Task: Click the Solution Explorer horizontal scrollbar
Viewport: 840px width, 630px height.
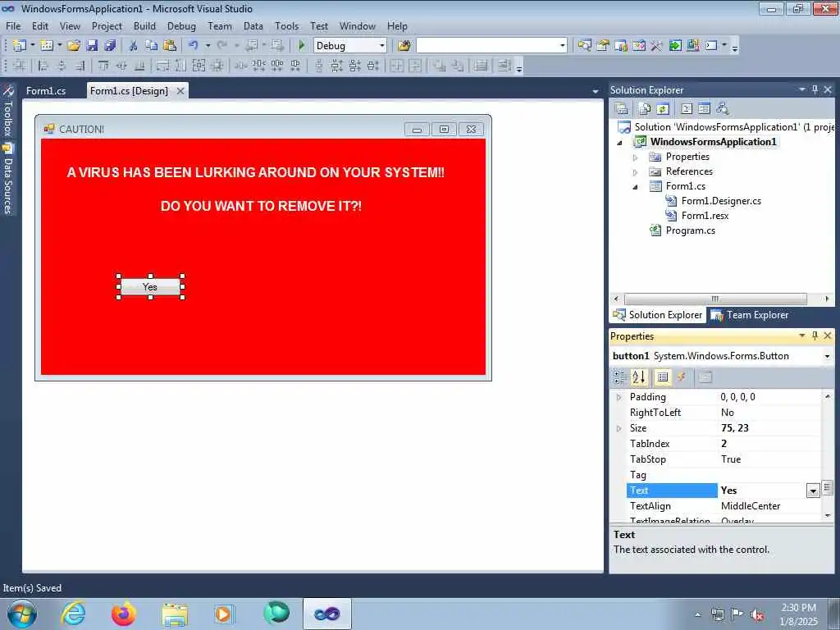Action: (x=715, y=299)
